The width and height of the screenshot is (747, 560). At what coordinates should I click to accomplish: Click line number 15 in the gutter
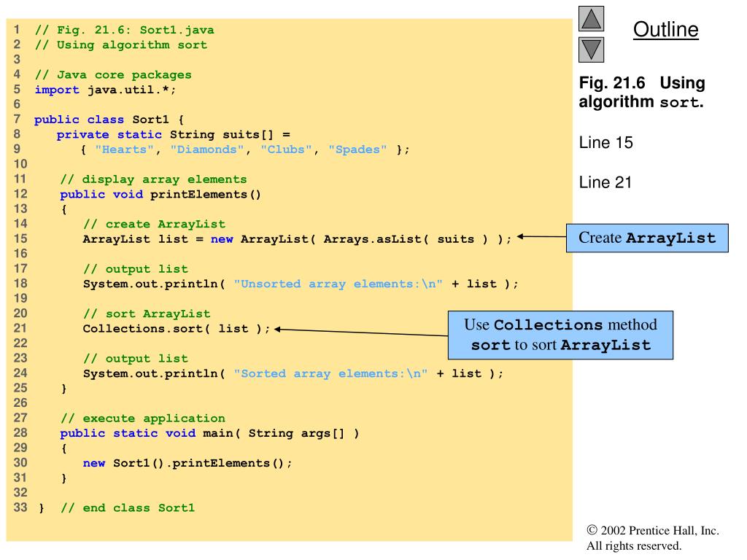pyautogui.click(x=20, y=238)
